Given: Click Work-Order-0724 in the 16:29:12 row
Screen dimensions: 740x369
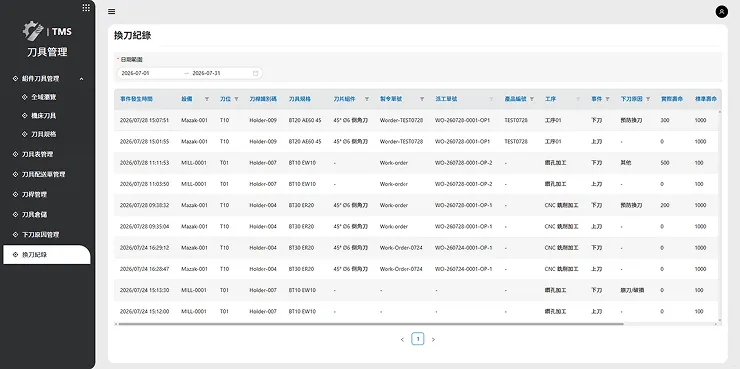Looking at the screenshot, I should click(x=401, y=248).
